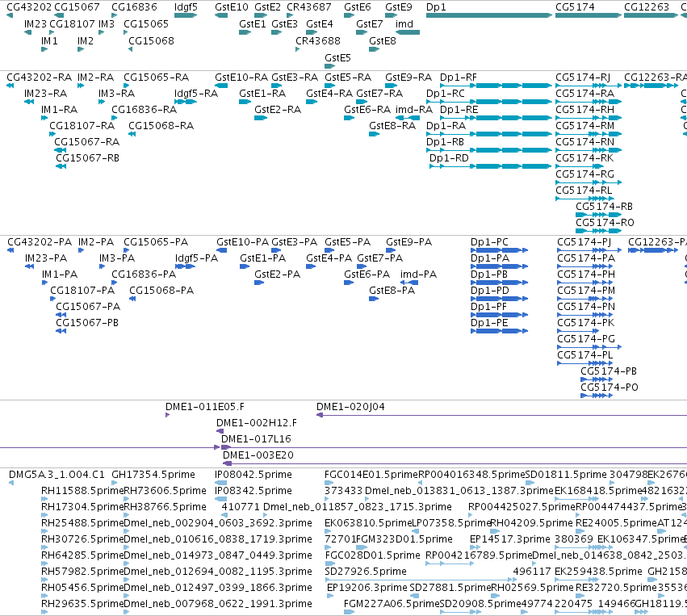This screenshot has width=687, height=616.
Task: Click clone DME1-003E20
Action: coord(455,463)
